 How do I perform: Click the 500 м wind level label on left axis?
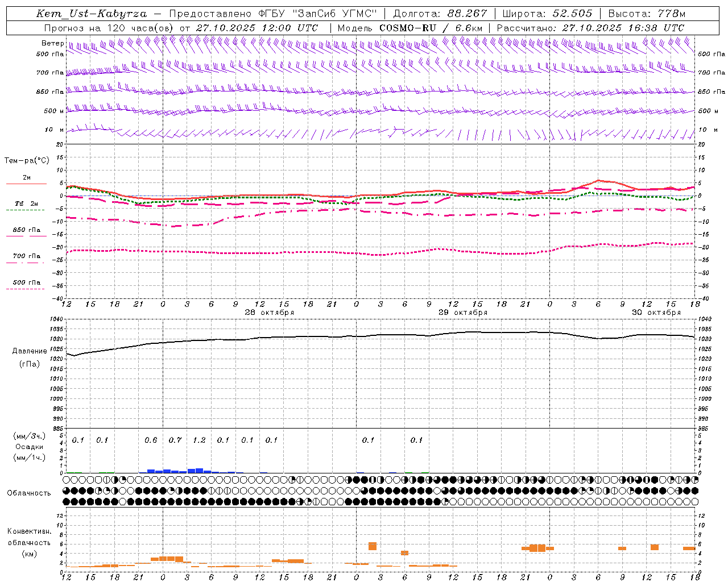point(54,111)
